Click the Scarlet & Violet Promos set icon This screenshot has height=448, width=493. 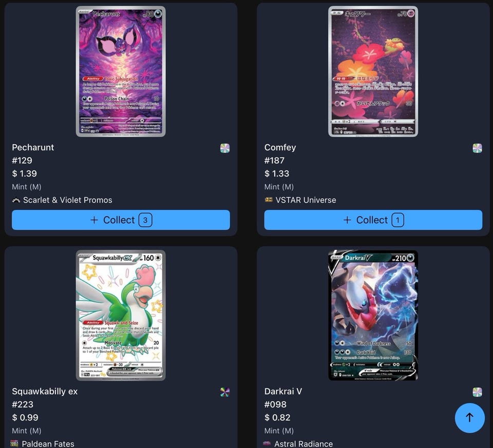tap(16, 200)
